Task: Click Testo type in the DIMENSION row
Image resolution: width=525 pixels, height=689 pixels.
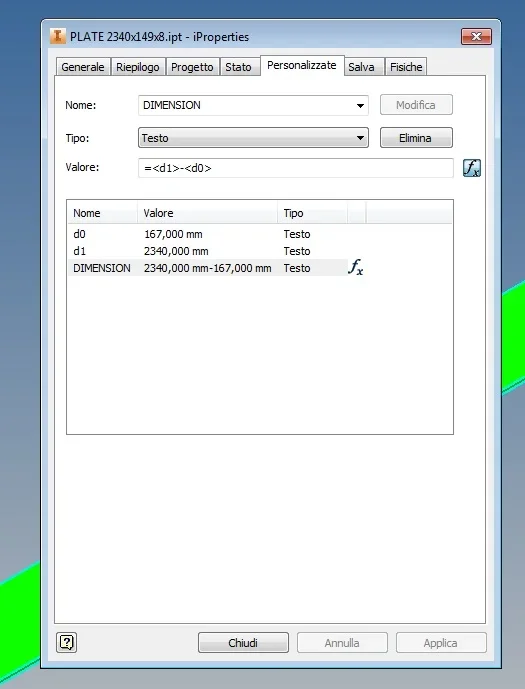Action: click(297, 268)
